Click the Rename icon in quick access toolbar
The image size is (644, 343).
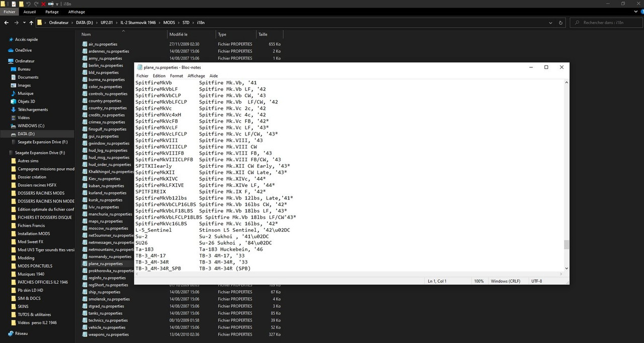point(51,4)
